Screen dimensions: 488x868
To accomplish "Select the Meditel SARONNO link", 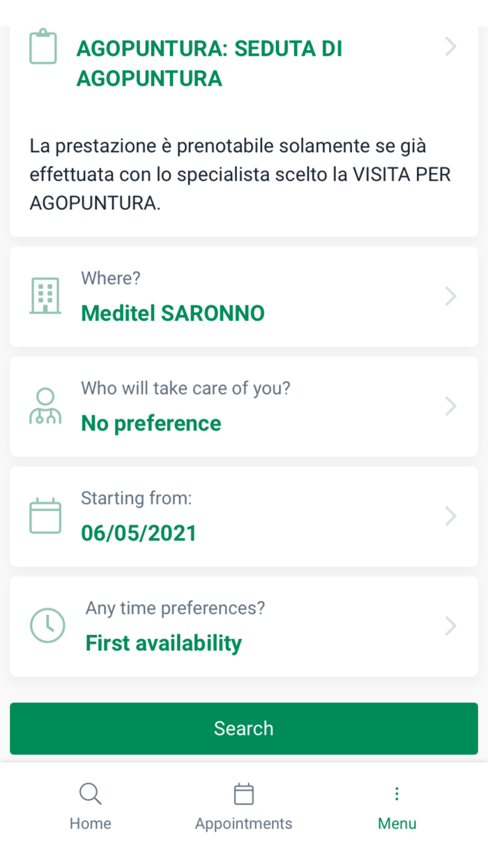I will pos(172,313).
